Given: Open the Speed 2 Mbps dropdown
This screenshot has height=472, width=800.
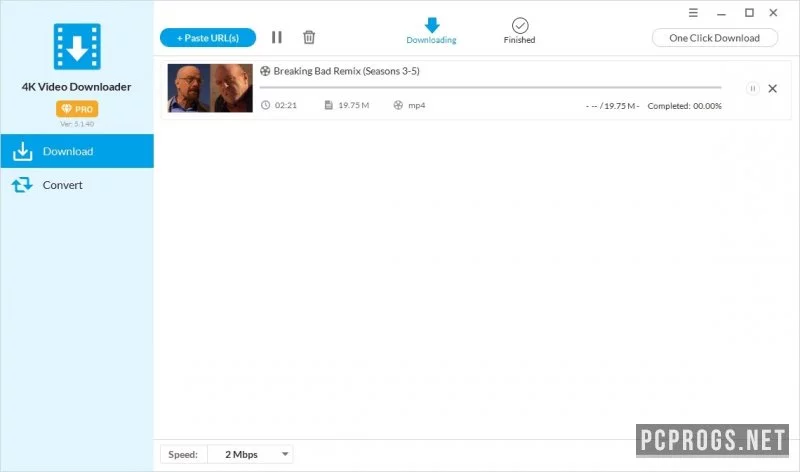Looking at the screenshot, I should (251, 454).
